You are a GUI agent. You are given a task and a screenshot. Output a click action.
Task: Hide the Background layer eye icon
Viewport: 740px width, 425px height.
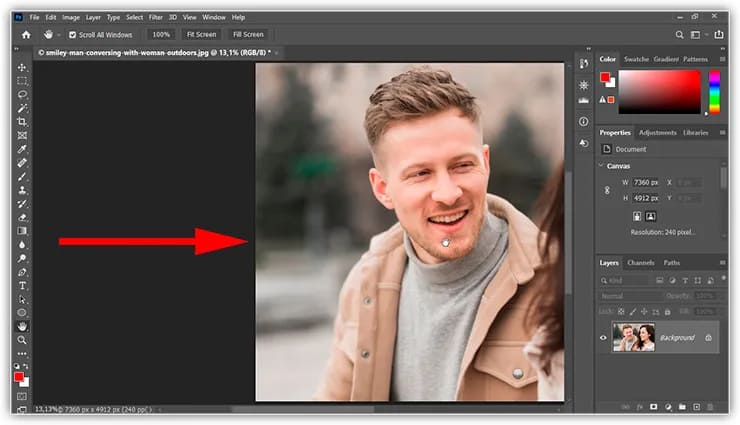(603, 338)
